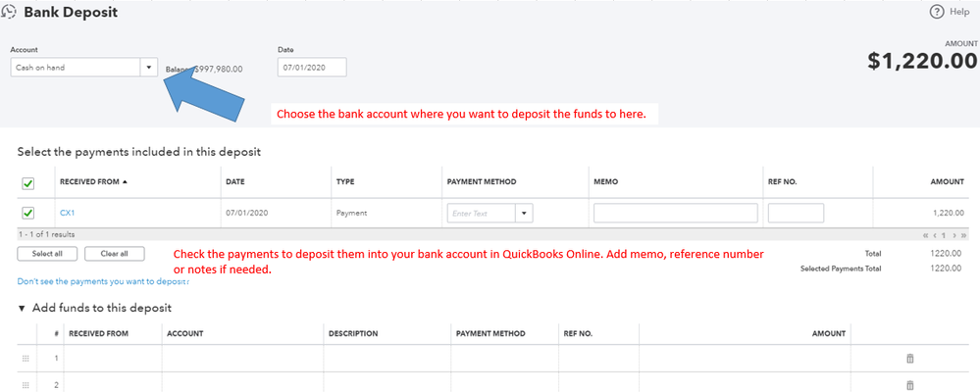This screenshot has width=980, height=392.
Task: Collapse the Add funds to this deposit section
Action: tap(22, 308)
